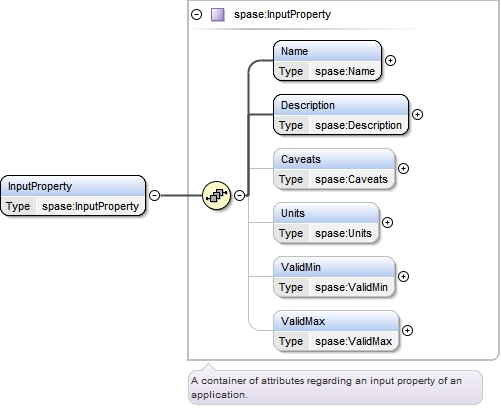Click the purple square complex type icon

(218, 15)
